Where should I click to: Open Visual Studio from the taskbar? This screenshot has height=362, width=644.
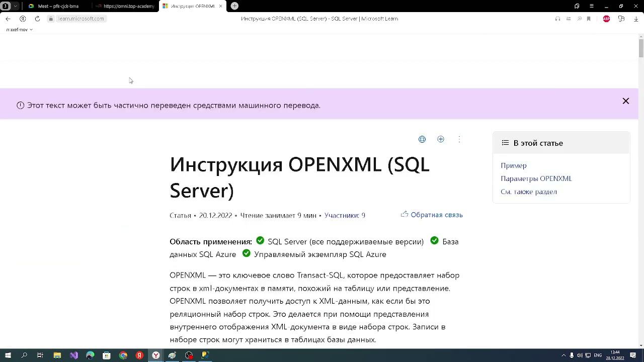coord(74,355)
